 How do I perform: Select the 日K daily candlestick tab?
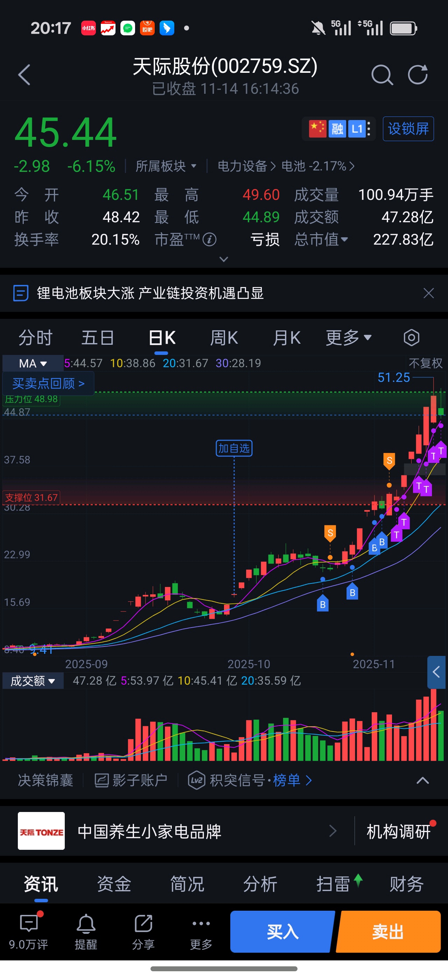(162, 337)
